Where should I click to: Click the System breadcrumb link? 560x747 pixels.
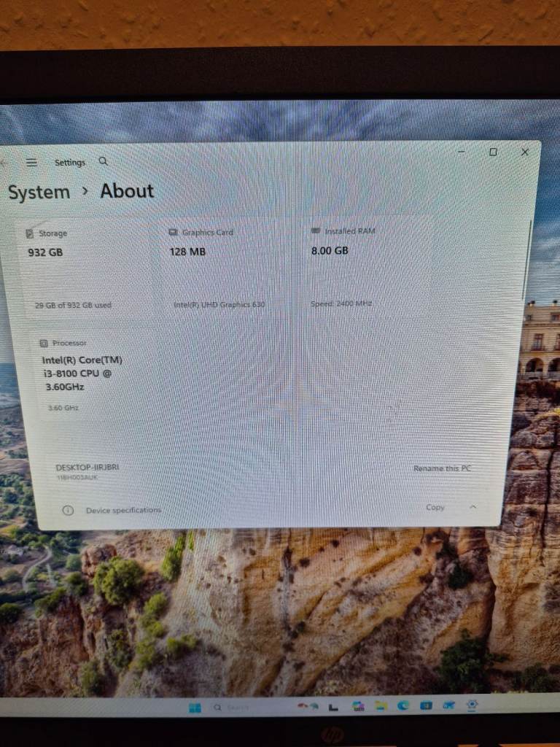click(x=39, y=193)
